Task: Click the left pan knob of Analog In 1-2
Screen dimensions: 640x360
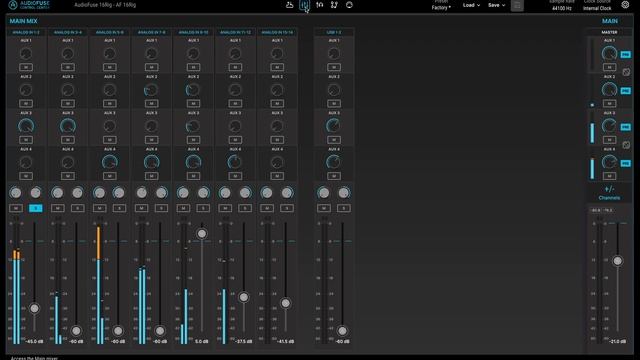Action: (16, 193)
